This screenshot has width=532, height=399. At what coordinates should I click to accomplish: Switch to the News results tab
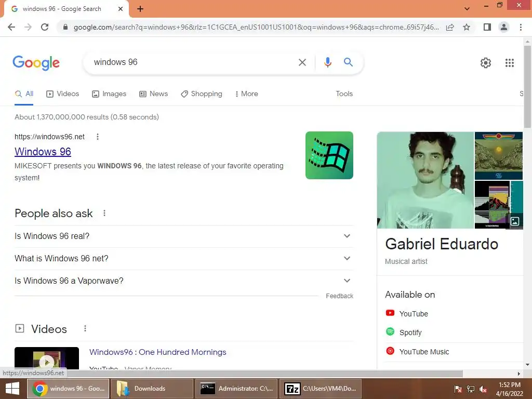154,94
